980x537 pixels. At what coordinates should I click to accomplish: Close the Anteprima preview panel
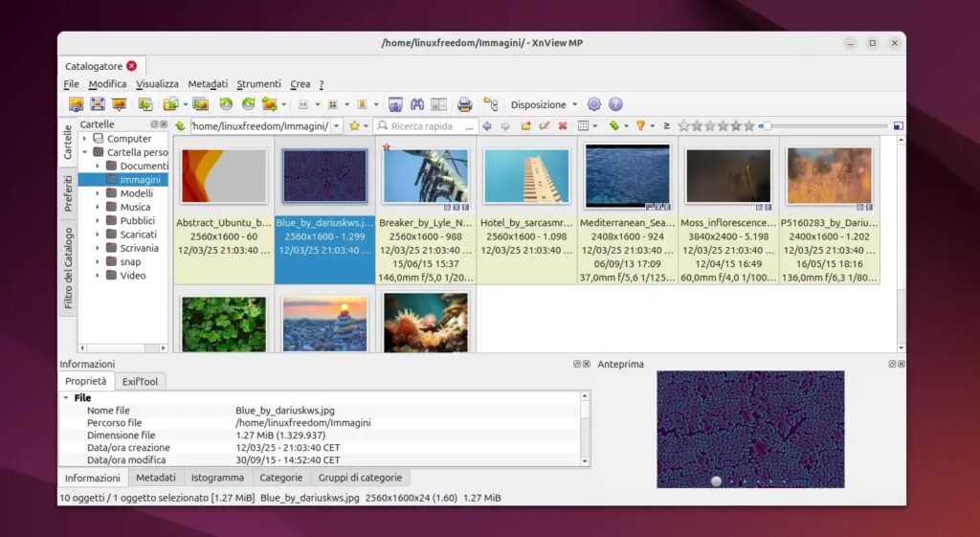tap(902, 364)
